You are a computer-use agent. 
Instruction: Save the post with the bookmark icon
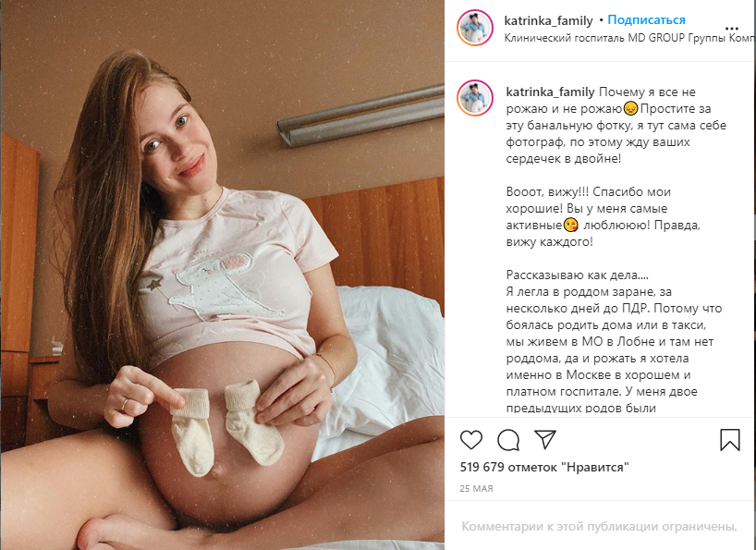coord(729,440)
